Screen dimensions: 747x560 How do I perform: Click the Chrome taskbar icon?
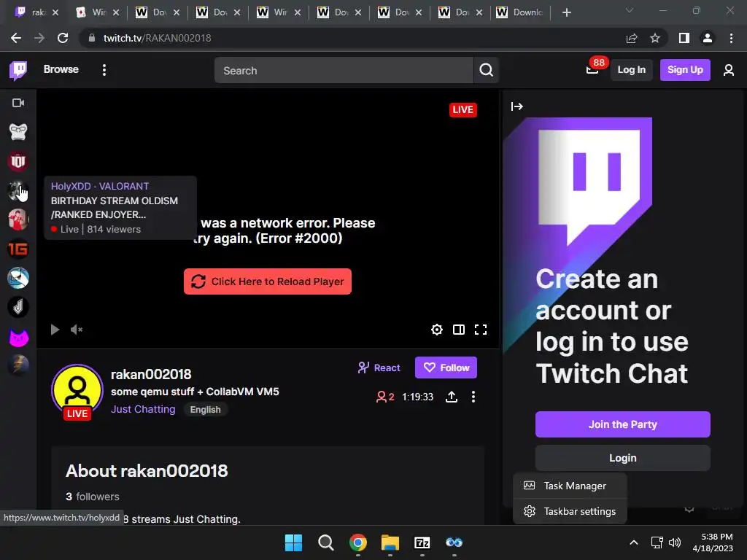357,542
